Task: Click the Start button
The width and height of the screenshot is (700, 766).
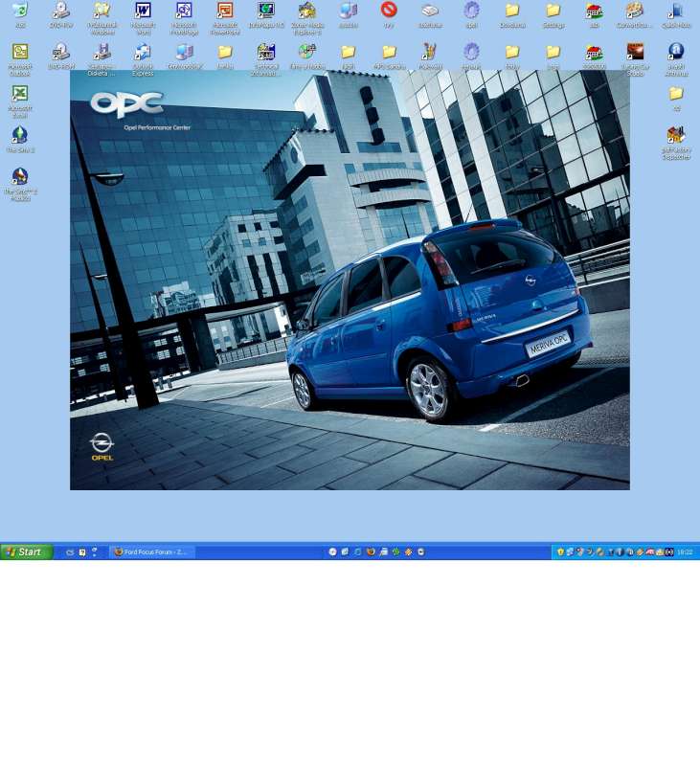Action: (x=27, y=552)
